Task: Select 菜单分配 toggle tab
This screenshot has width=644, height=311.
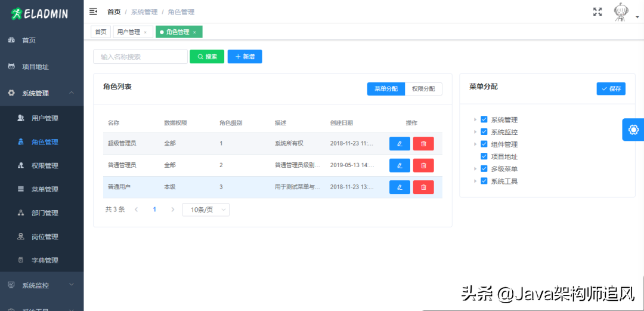Action: [386, 89]
